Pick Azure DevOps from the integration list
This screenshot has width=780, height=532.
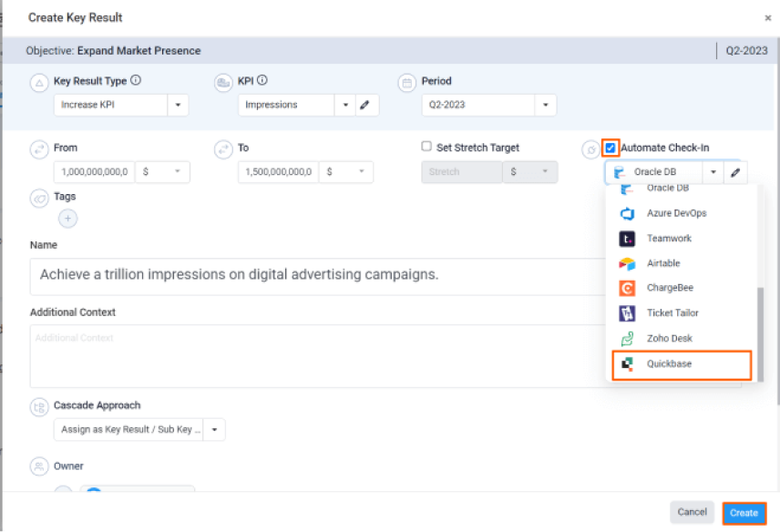[x=682, y=213]
